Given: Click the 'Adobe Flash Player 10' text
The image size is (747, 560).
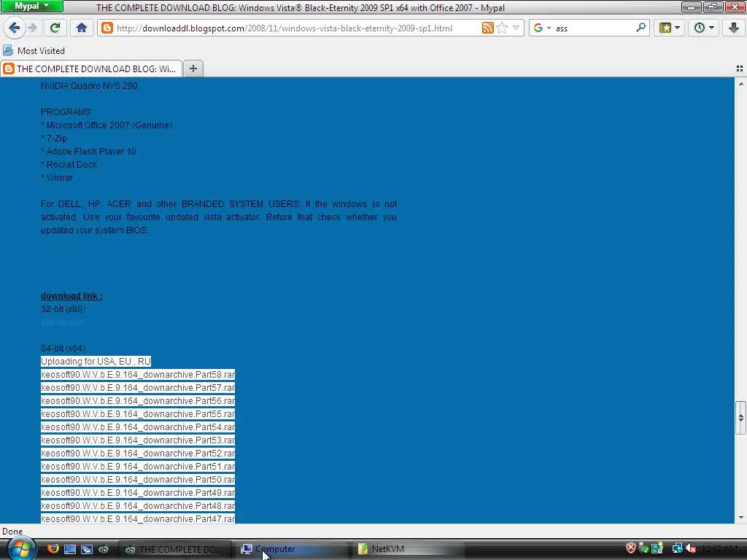Looking at the screenshot, I should tap(91, 152).
